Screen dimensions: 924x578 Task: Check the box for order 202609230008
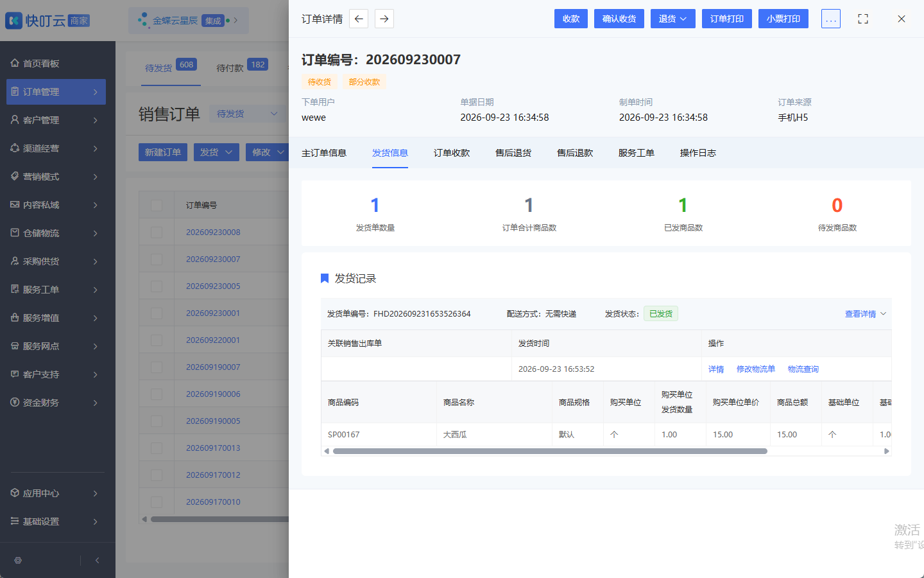[x=157, y=232]
